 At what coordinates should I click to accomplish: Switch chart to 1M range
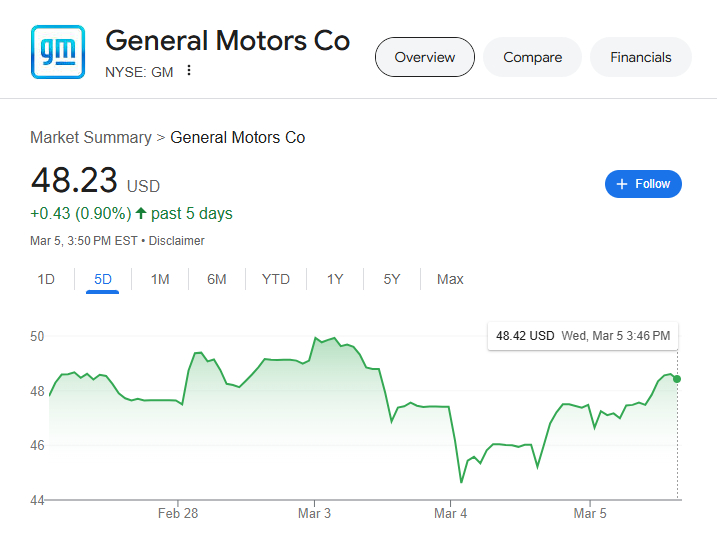coord(160,279)
